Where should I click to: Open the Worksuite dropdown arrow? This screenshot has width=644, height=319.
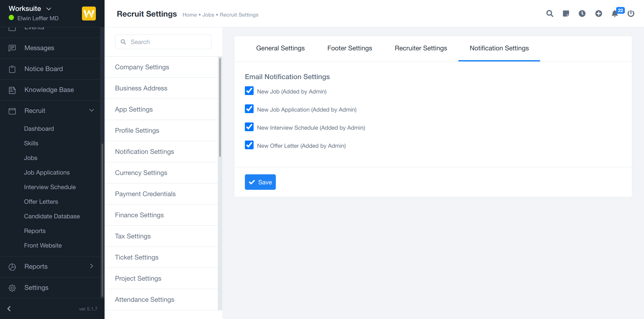49,9
